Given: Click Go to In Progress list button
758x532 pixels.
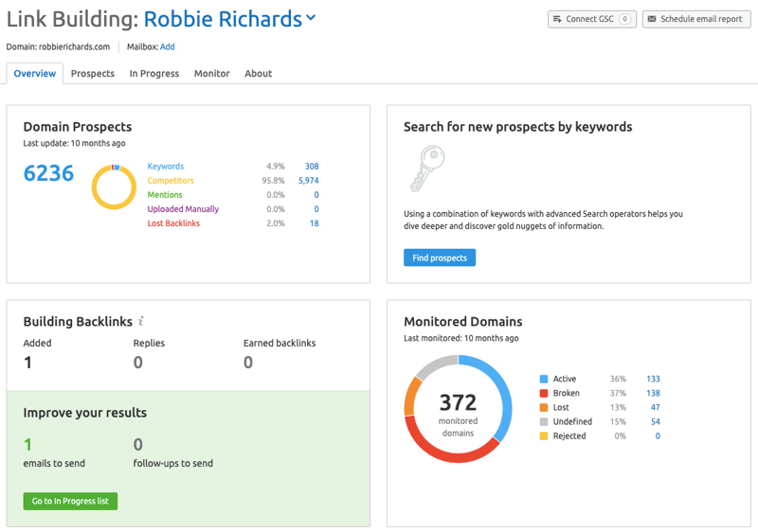Looking at the screenshot, I should click(x=70, y=501).
